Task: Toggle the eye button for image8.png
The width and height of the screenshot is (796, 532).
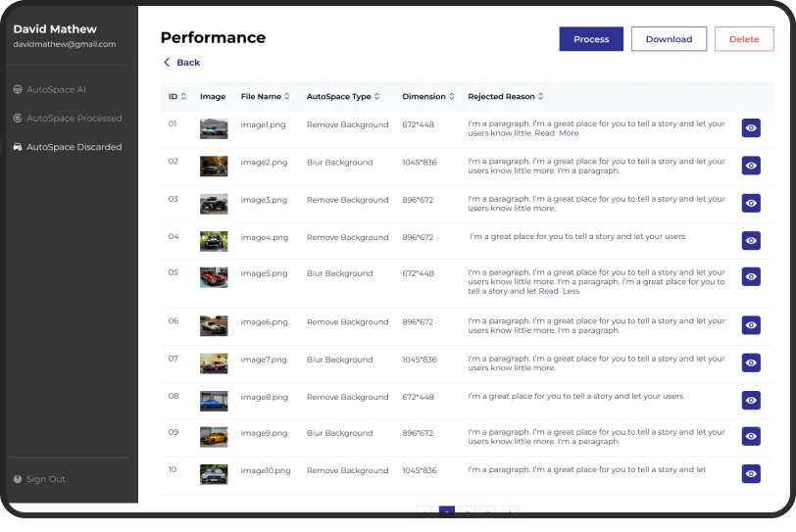Action: 751,400
